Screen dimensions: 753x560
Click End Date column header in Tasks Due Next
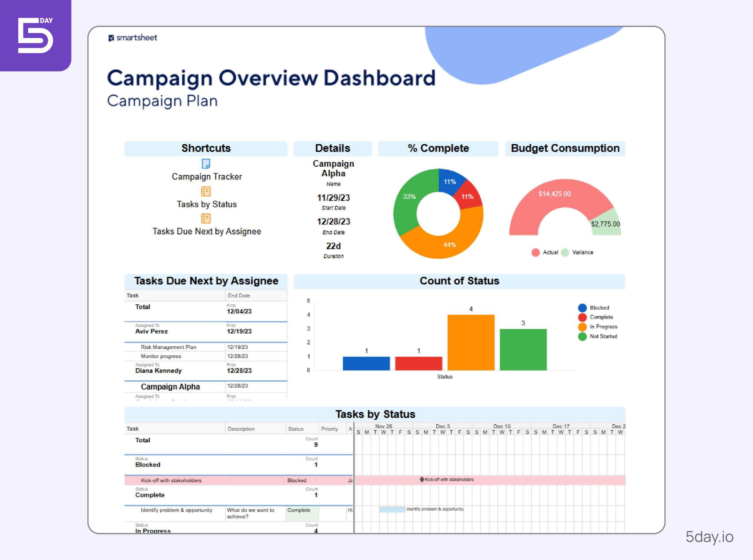coord(256,296)
